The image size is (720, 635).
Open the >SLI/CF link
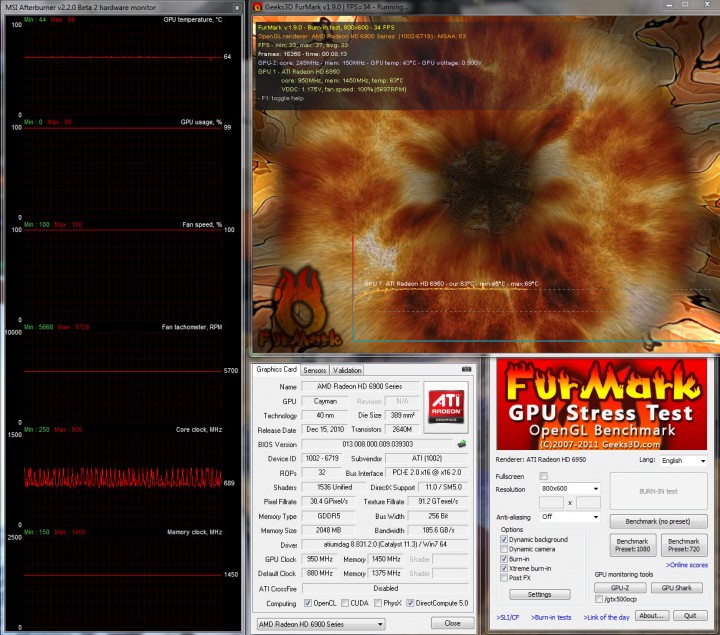click(x=507, y=618)
